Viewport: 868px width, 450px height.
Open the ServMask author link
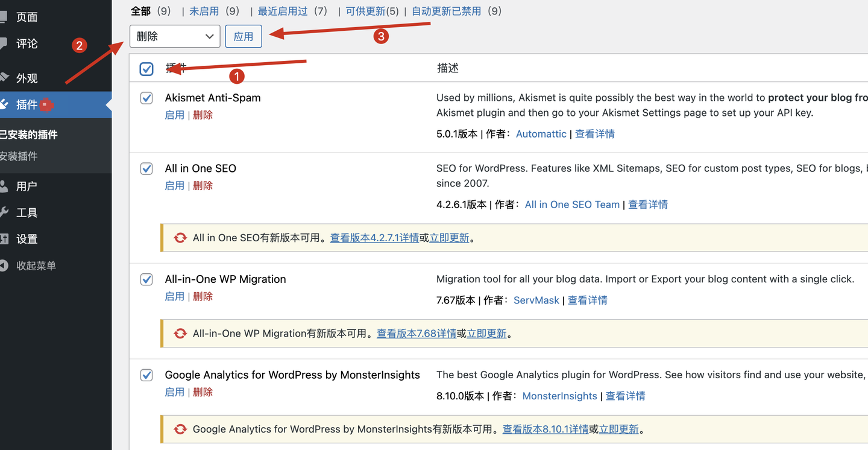(x=536, y=300)
